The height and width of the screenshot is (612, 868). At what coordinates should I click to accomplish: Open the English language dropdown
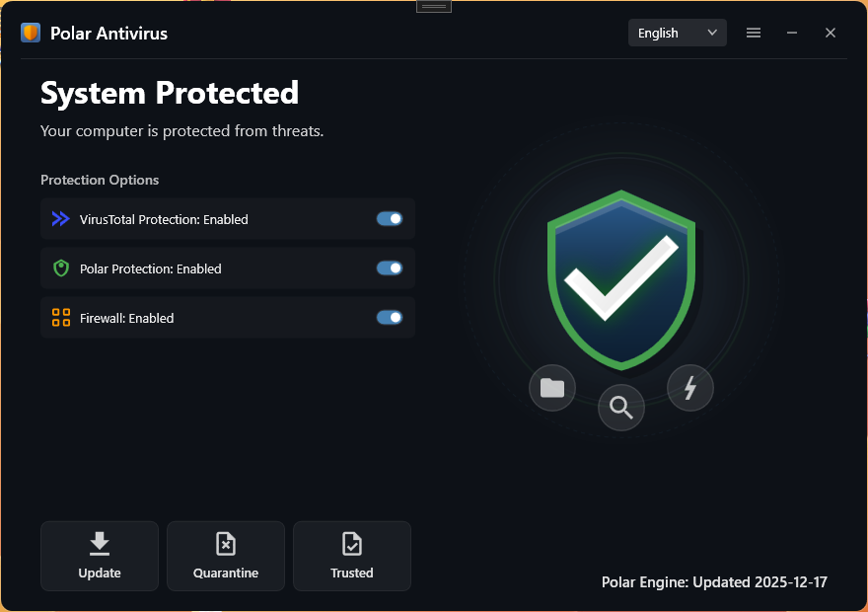(678, 33)
